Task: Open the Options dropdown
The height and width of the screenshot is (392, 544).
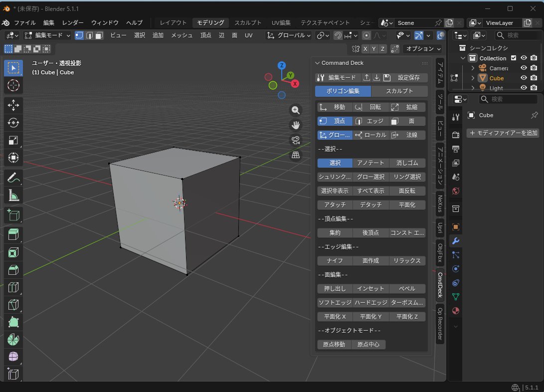Action: point(423,49)
